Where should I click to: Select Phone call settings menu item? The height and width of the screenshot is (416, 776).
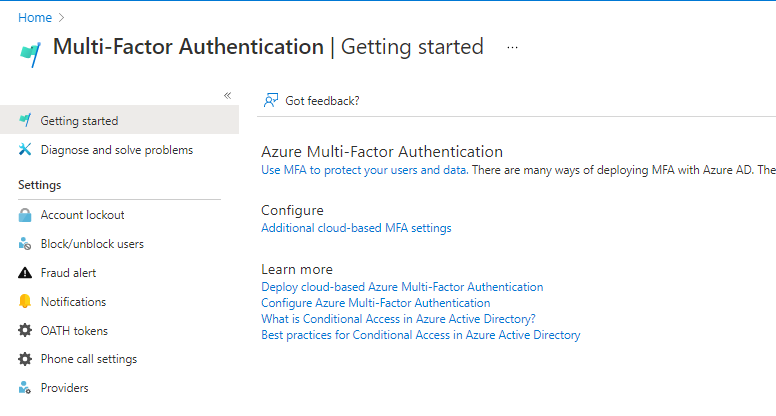pyautogui.click(x=88, y=359)
